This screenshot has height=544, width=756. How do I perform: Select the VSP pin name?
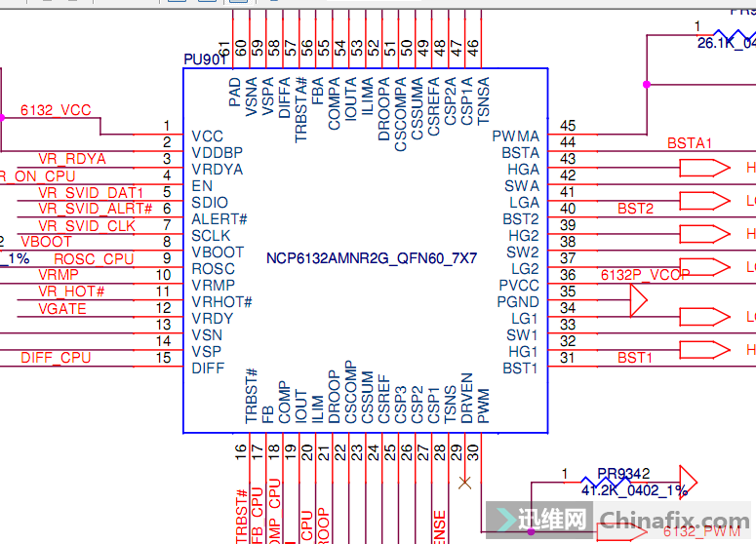point(207,352)
